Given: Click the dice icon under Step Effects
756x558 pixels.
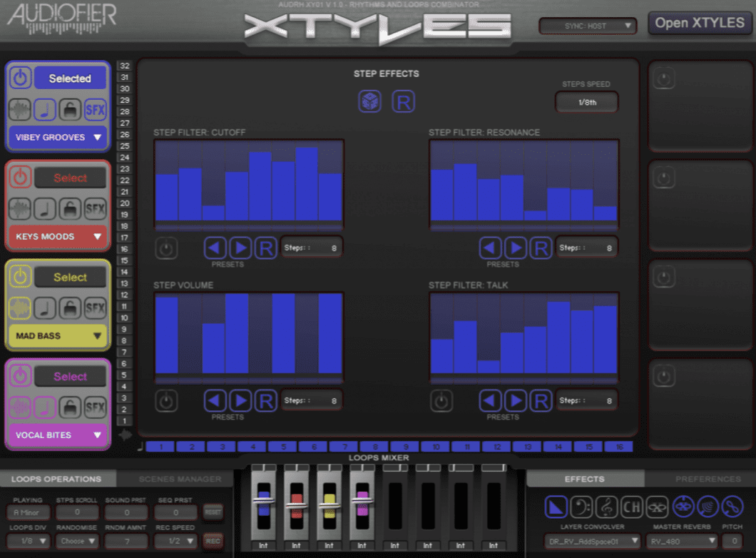Looking at the screenshot, I should pyautogui.click(x=370, y=102).
